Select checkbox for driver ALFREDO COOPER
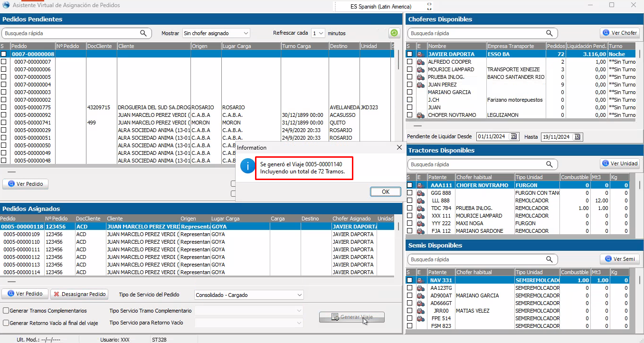The image size is (644, 343). 409,62
